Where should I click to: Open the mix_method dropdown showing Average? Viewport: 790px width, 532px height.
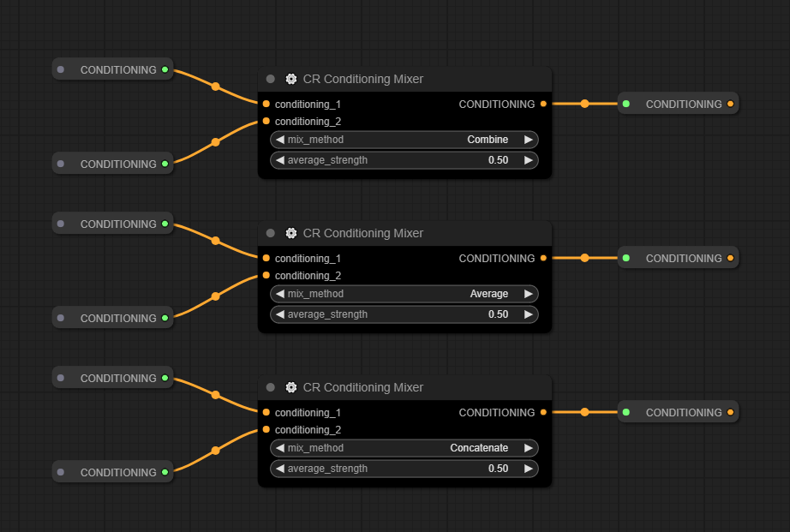tap(404, 294)
